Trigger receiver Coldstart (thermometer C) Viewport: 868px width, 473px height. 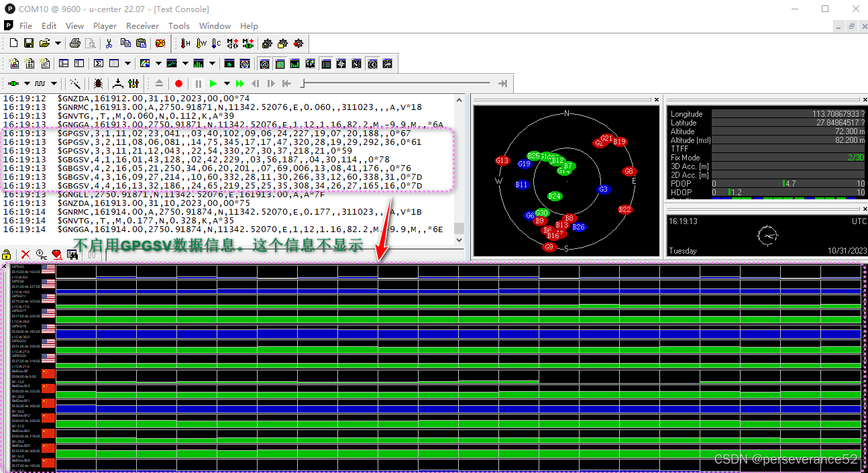(216, 43)
